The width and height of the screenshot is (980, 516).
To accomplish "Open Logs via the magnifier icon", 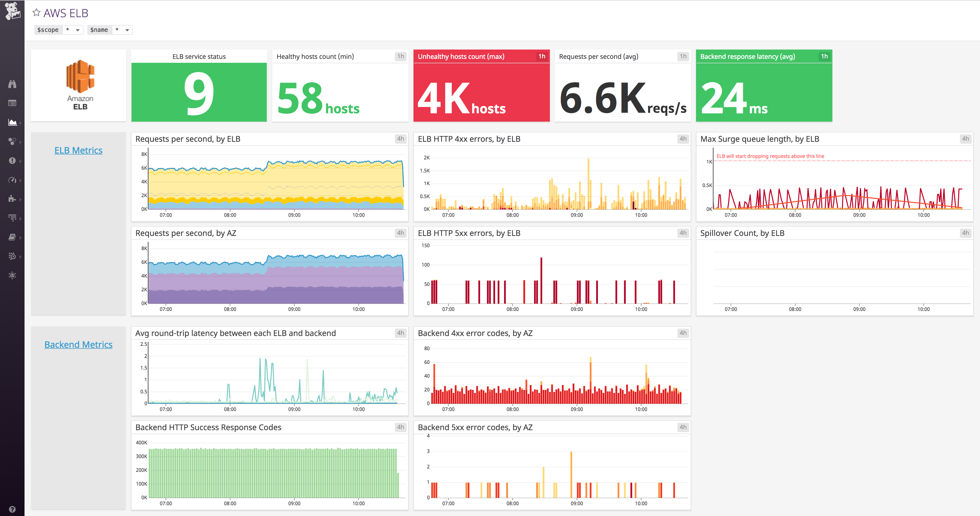I will pos(13,256).
